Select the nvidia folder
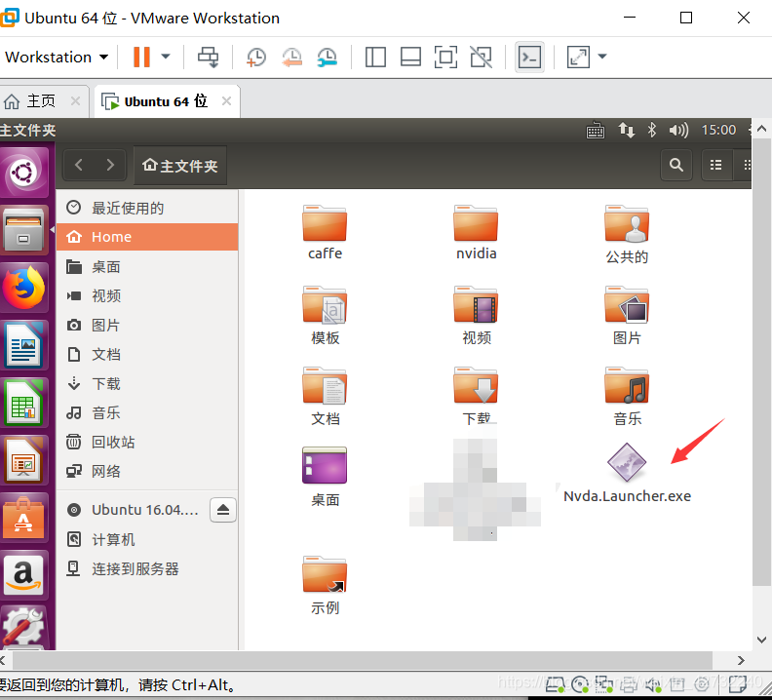This screenshot has width=772, height=700. tap(476, 232)
